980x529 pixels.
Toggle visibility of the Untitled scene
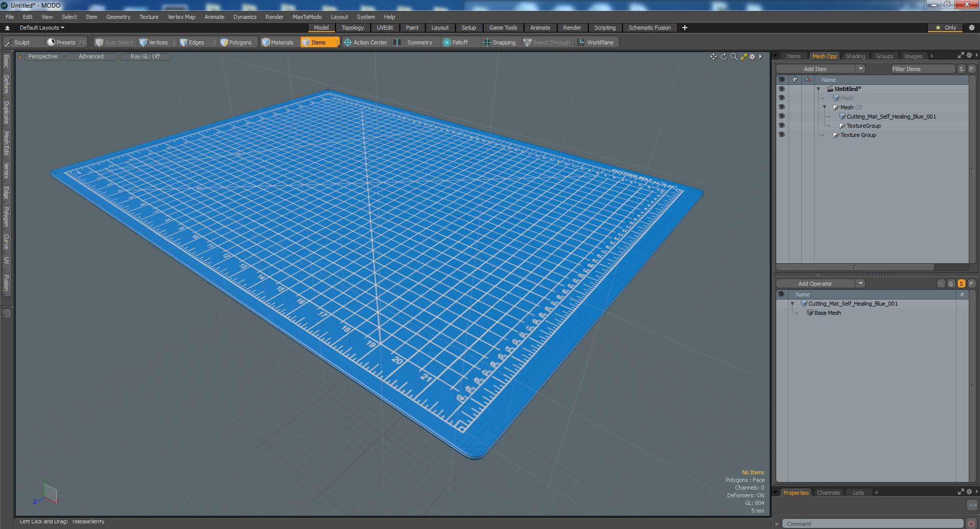tap(781, 89)
